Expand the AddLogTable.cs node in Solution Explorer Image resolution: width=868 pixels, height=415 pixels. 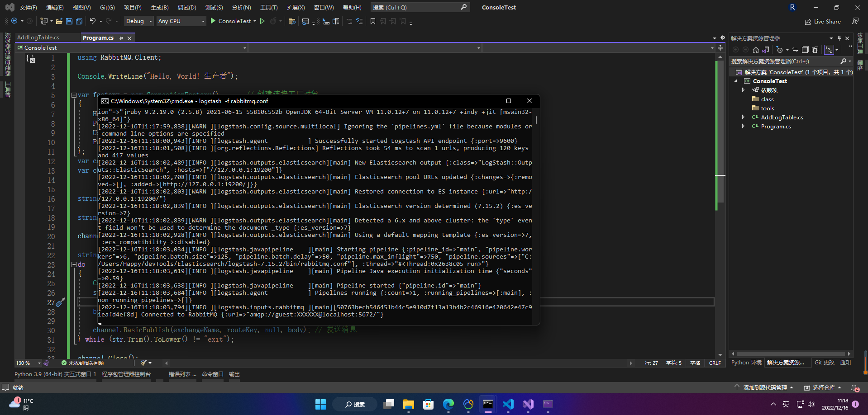point(743,117)
